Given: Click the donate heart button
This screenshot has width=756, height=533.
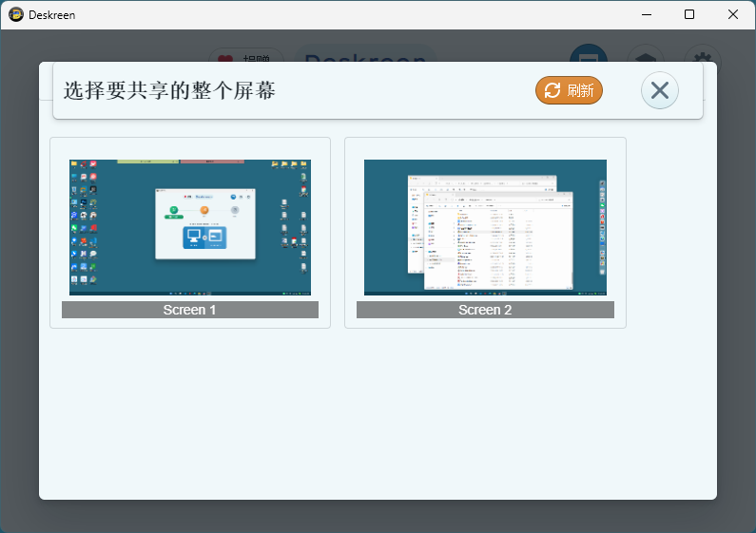Looking at the screenshot, I should coord(245,56).
